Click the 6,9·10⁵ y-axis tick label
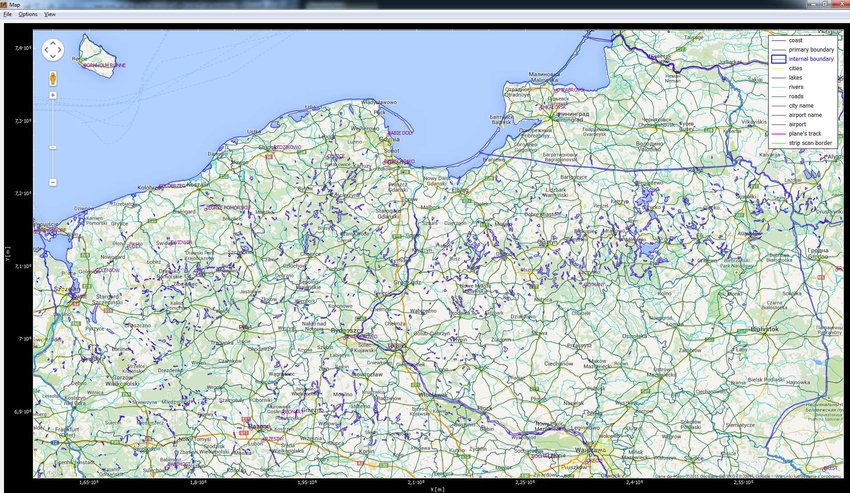Image resolution: width=850 pixels, height=493 pixels. click(x=23, y=412)
